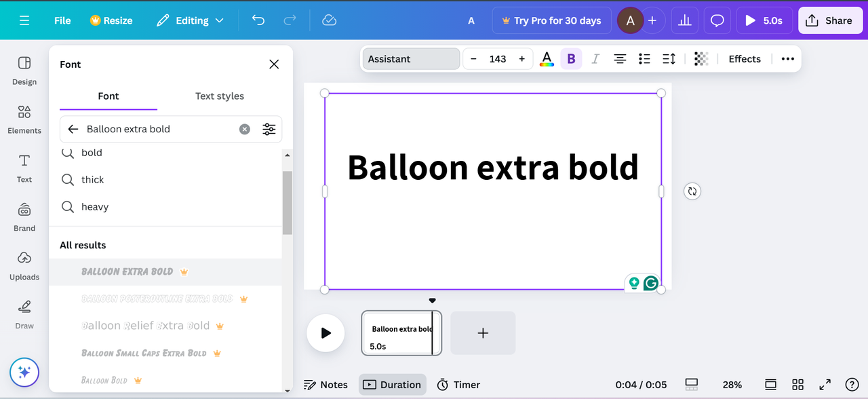The image size is (868, 399).
Task: Click the font list scrollbar
Action: tap(288, 202)
